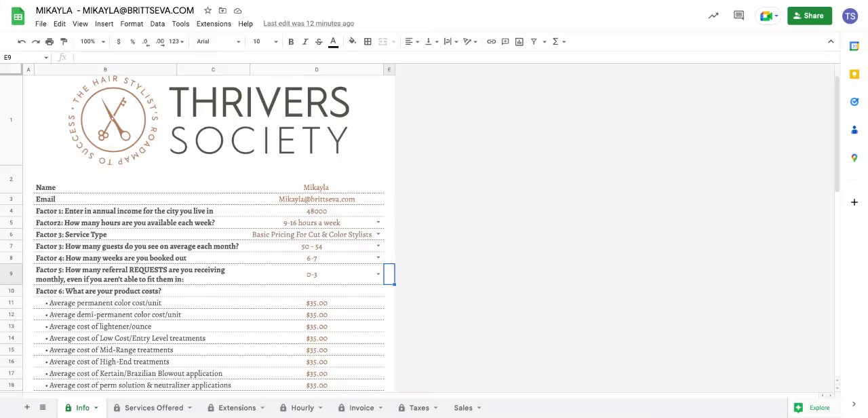Increase decimal places
Screen dimensions: 868x418
(160, 41)
